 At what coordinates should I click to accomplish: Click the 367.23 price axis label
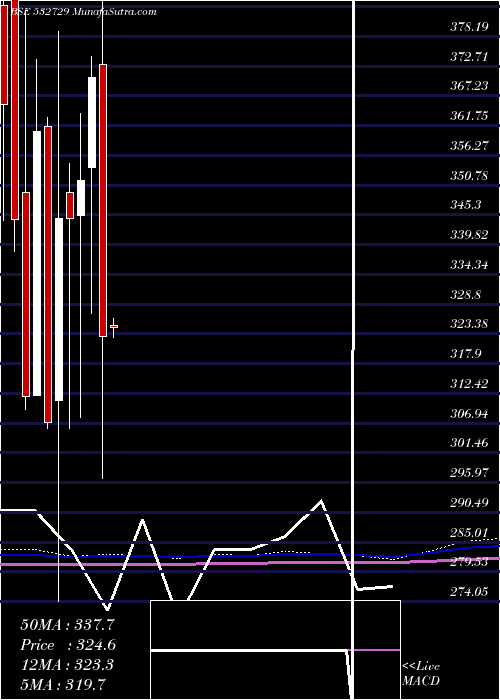click(469, 86)
